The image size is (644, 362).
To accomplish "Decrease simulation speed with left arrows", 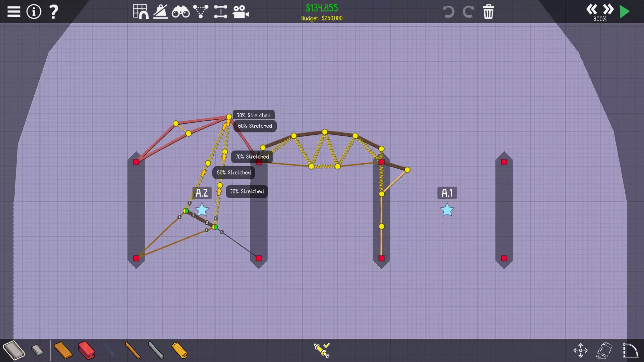I will coord(591,9).
